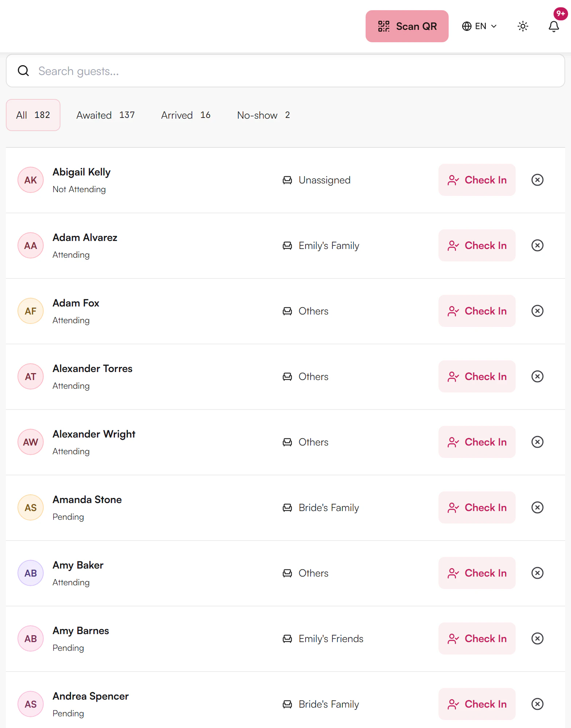Click the X icon for Alexander Wright
Viewport: 571px width, 728px height.
(x=537, y=442)
